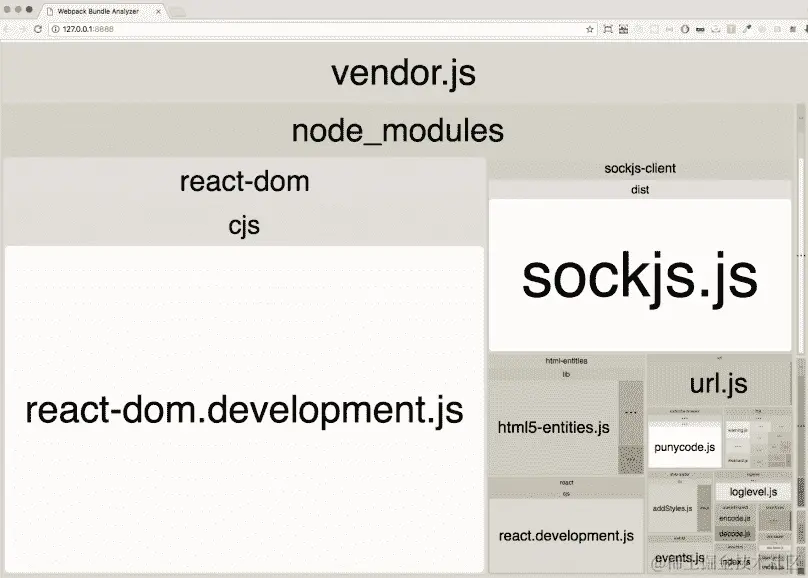Click the url.js module block
Viewport: 808px width, 578px height.
(x=718, y=384)
